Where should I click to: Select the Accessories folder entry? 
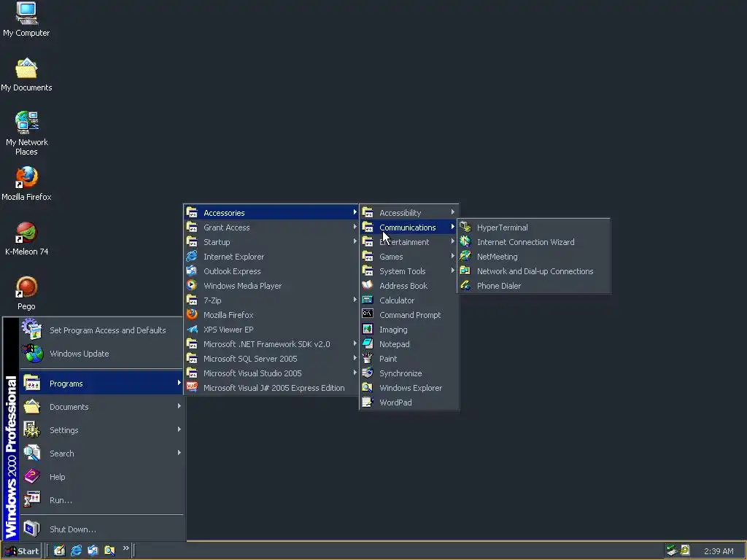click(x=271, y=212)
